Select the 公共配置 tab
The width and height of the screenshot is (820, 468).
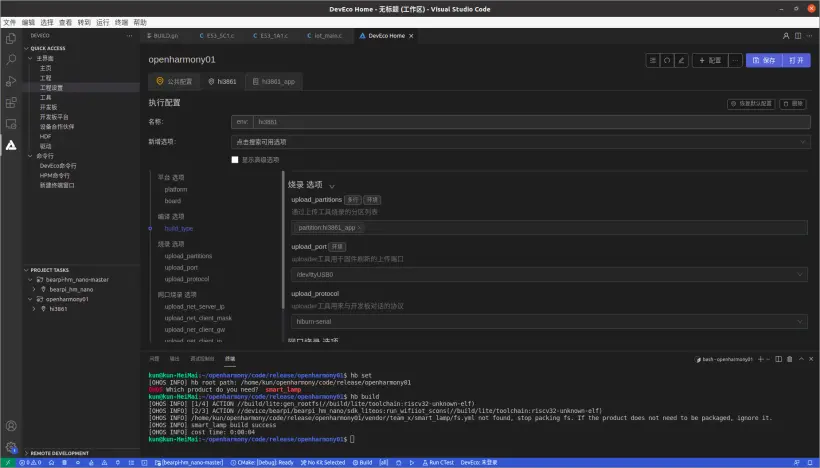(x=174, y=82)
